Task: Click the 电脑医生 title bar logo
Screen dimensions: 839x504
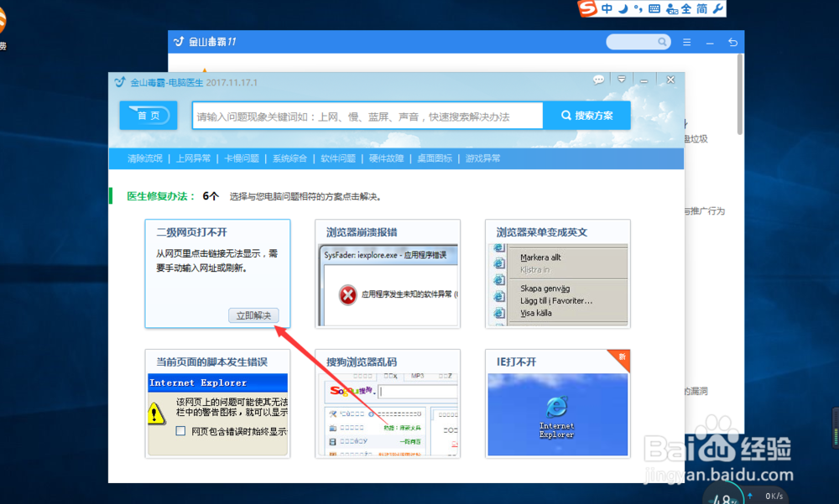Action: click(x=120, y=82)
